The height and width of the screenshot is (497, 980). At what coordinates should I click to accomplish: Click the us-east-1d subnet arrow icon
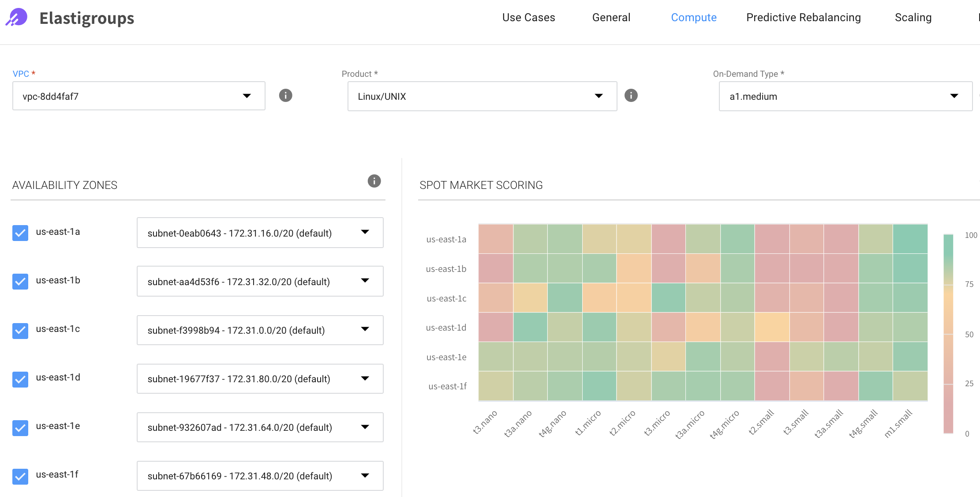[365, 378]
